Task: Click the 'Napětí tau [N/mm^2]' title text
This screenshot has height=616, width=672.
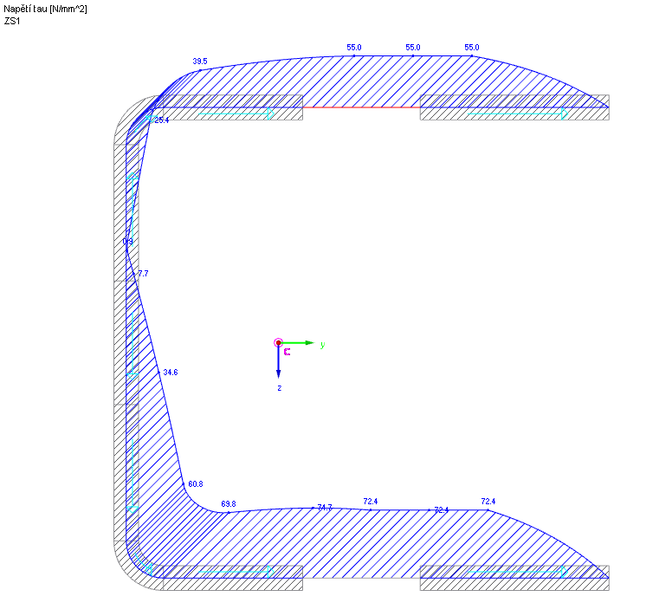Action: [45, 9]
